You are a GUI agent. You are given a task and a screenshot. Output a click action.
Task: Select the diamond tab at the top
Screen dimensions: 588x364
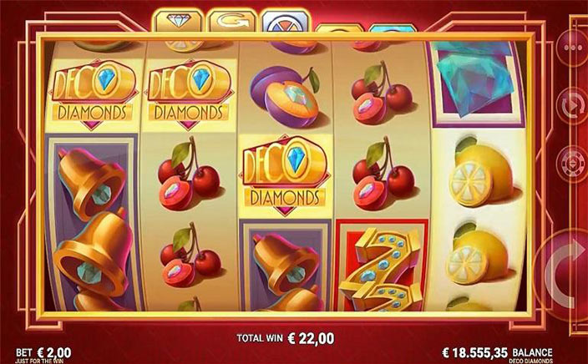(x=178, y=20)
